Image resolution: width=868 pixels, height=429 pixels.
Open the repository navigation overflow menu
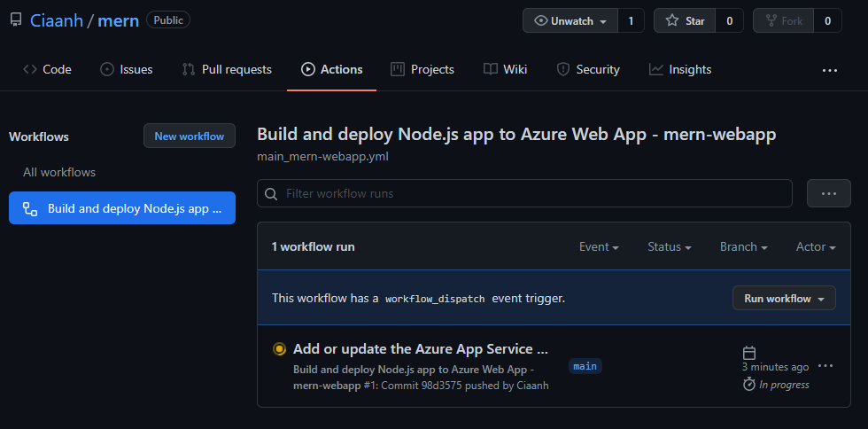click(x=830, y=70)
